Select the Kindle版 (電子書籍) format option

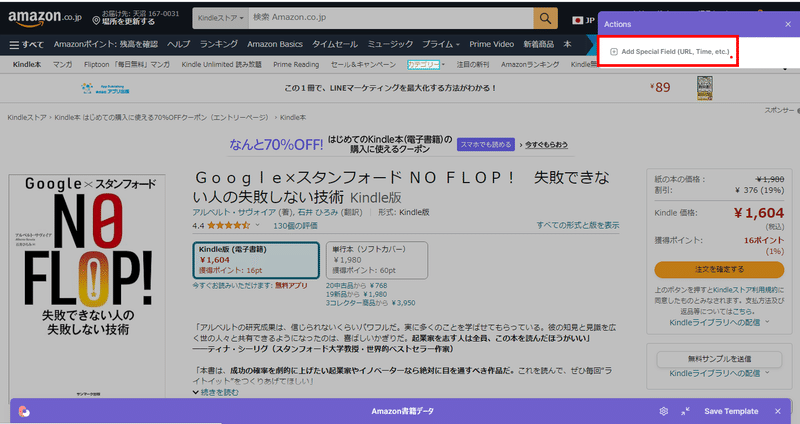coord(256,260)
